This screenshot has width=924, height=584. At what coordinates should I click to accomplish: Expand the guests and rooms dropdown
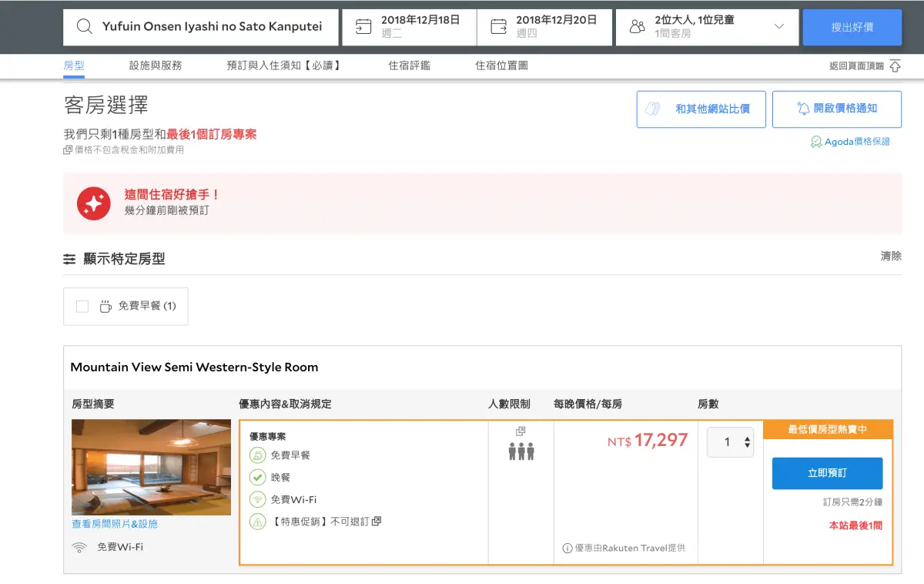[778, 27]
